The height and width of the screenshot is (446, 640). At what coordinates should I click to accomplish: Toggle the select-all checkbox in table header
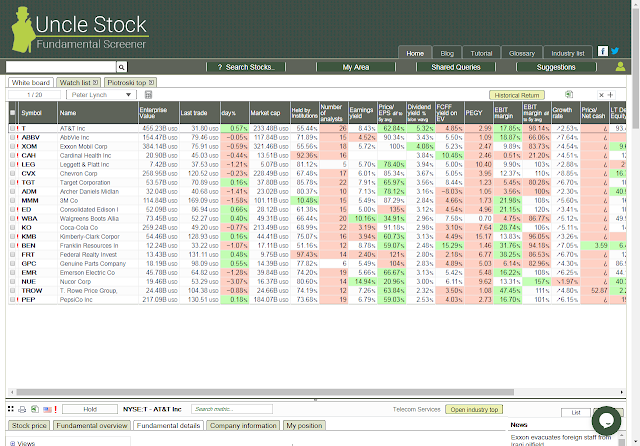[13, 113]
